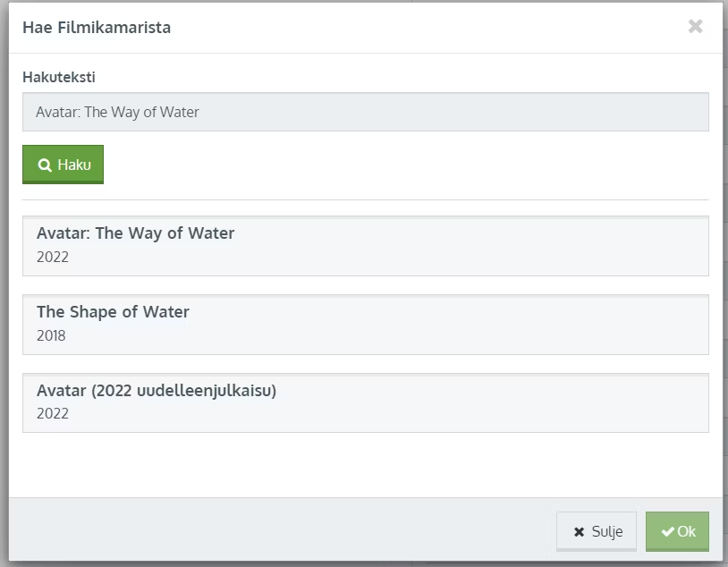Close the dialog with top-right X

695,27
